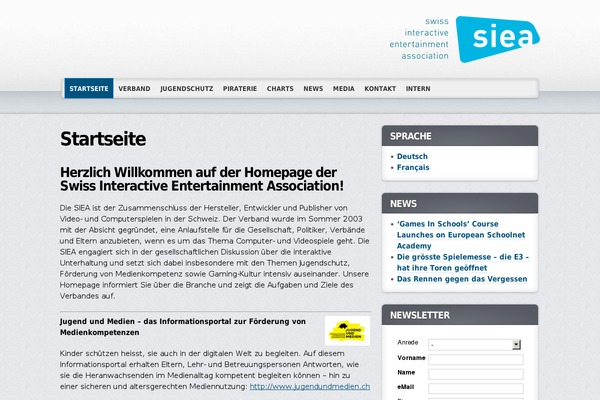The image size is (600, 400).
Task: Click the 'swiss interactive entertainment association' tagline
Action: (x=419, y=38)
